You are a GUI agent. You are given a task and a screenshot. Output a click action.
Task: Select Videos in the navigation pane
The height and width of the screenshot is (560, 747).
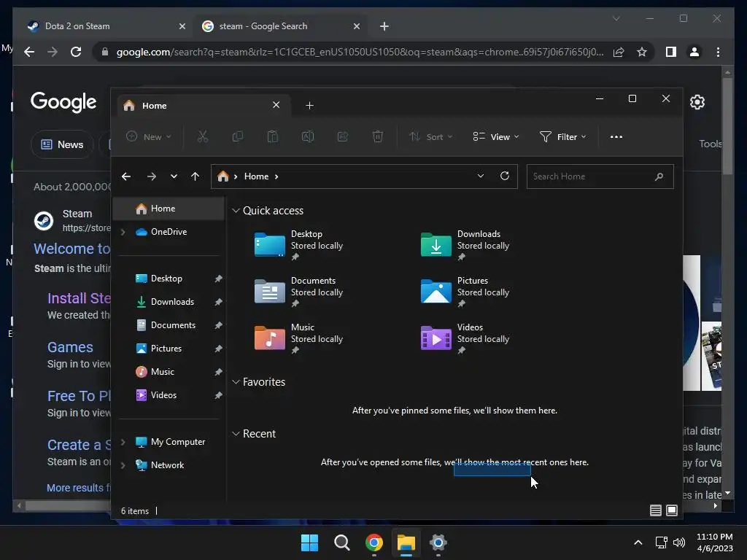point(169,395)
